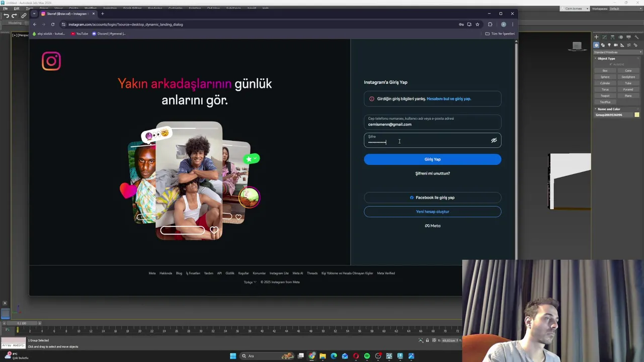This screenshot has height=362, width=644.
Task: Click the 3ds Max Undo arrow
Action: click(6, 16)
